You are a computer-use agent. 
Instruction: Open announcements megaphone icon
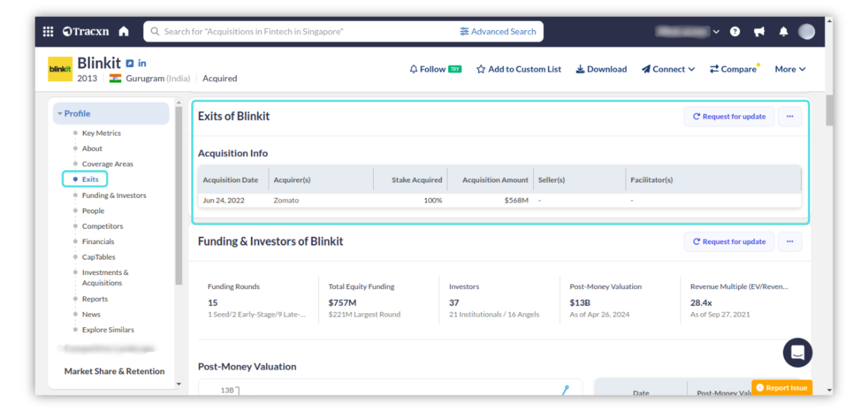tap(759, 31)
